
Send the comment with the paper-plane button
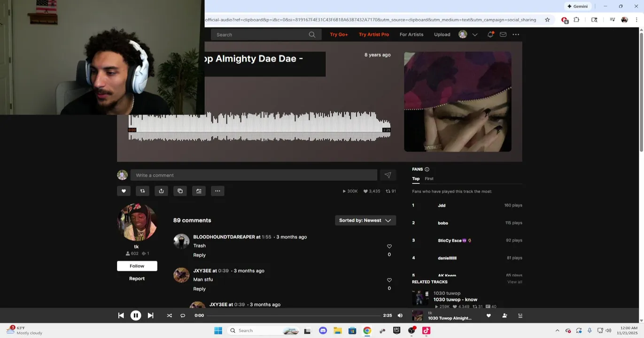tap(388, 175)
